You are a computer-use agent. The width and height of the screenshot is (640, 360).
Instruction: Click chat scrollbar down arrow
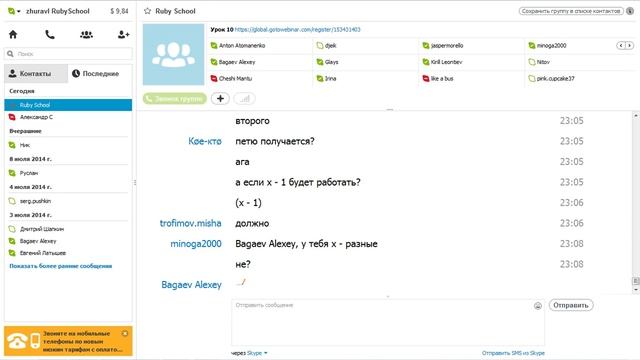(636, 289)
